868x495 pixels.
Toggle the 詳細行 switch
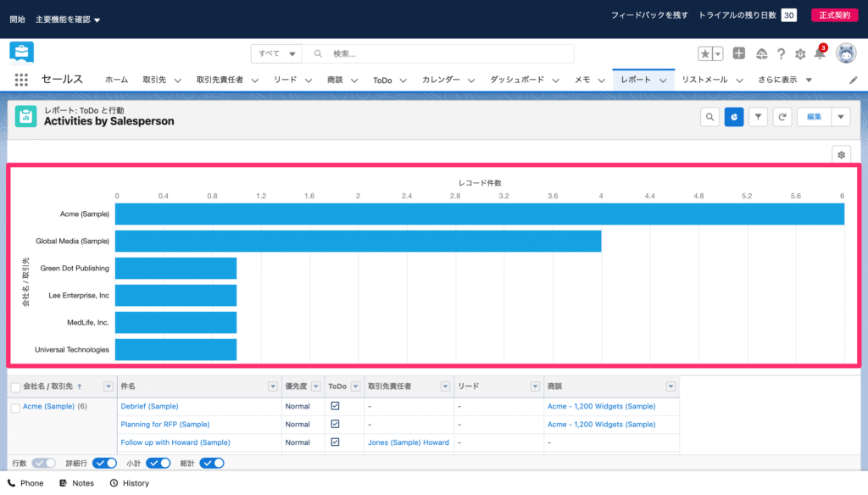tap(104, 464)
